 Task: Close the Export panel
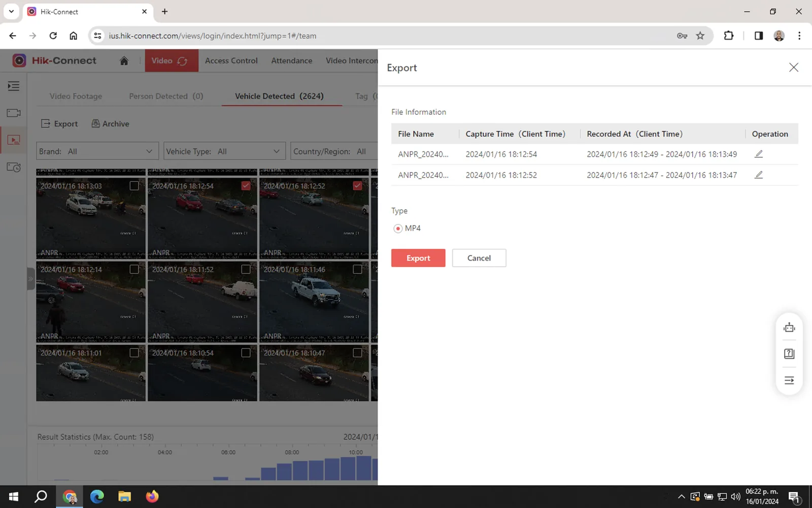tap(794, 68)
